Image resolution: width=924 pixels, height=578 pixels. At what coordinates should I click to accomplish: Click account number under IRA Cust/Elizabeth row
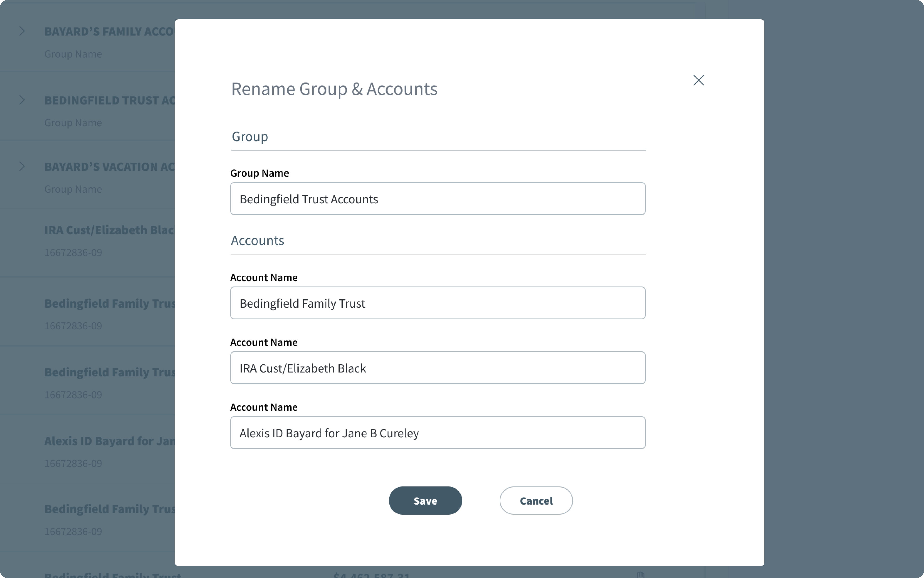[73, 252]
